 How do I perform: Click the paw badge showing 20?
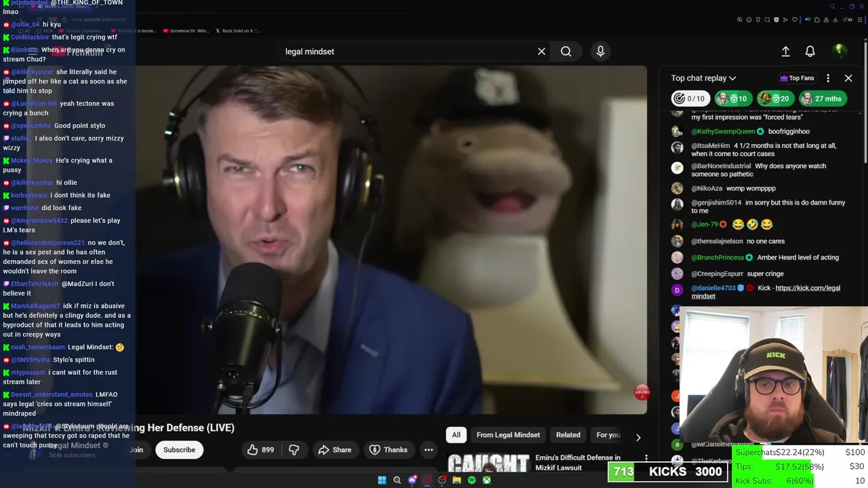coord(775,99)
